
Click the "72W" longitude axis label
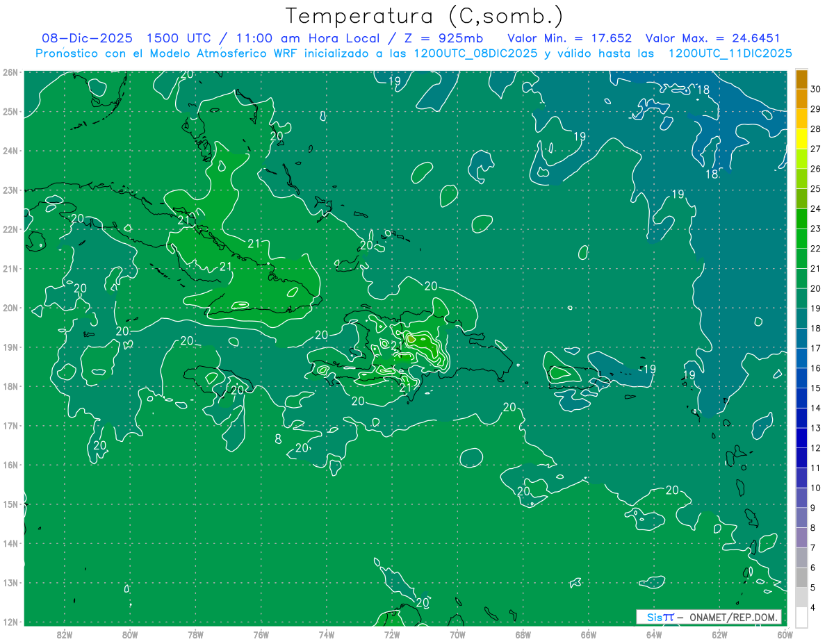(391, 634)
